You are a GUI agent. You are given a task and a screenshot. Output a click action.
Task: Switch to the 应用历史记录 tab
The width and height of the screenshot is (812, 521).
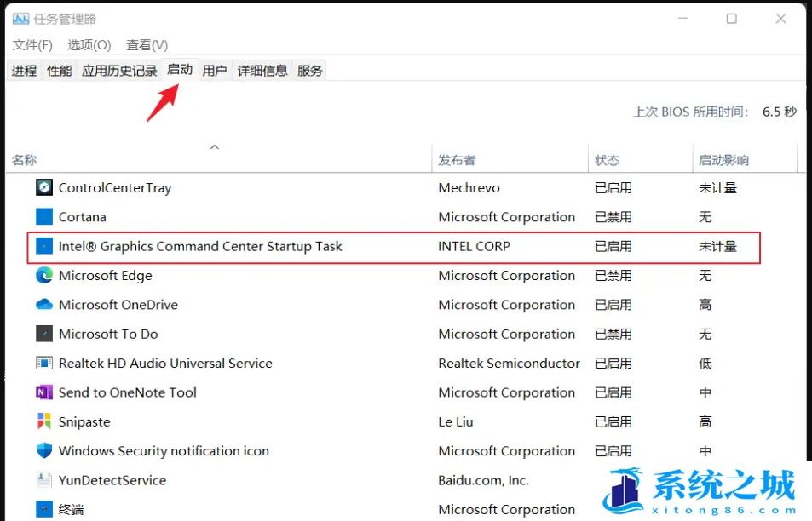(119, 71)
